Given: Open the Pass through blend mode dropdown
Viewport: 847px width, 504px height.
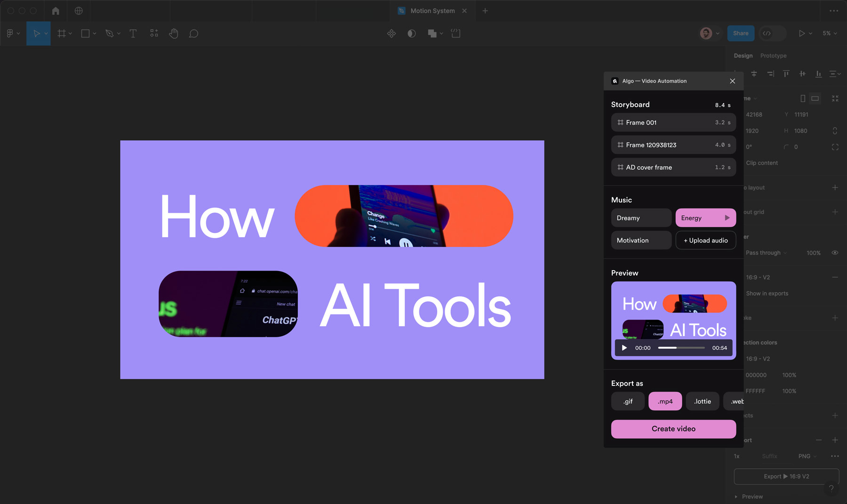Looking at the screenshot, I should click(766, 253).
